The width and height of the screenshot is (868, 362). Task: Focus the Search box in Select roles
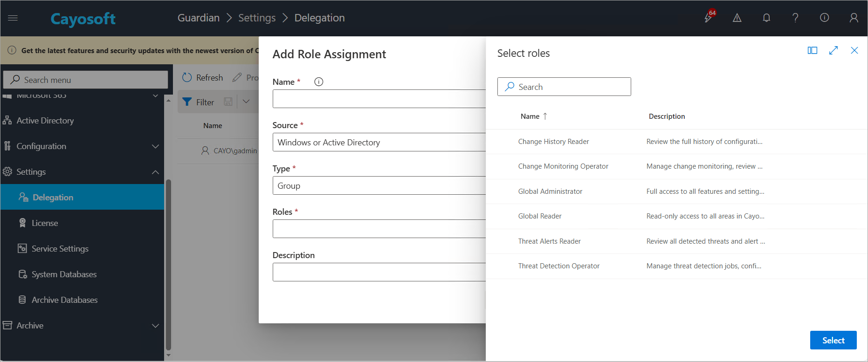(564, 87)
